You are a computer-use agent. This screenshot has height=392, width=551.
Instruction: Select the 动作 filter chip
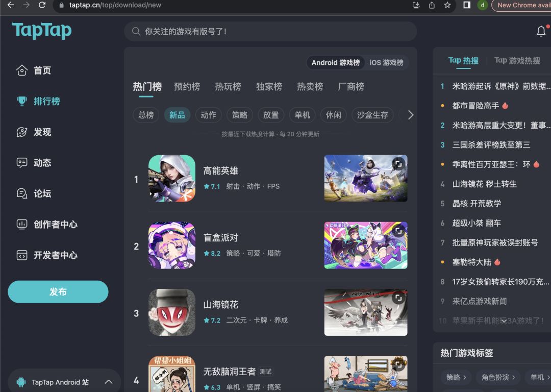[208, 115]
